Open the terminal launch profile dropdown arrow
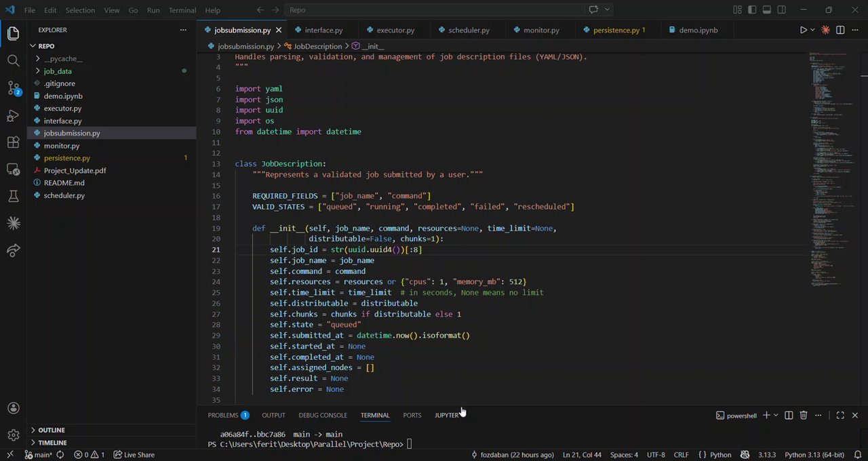Image resolution: width=868 pixels, height=461 pixels. click(x=776, y=415)
